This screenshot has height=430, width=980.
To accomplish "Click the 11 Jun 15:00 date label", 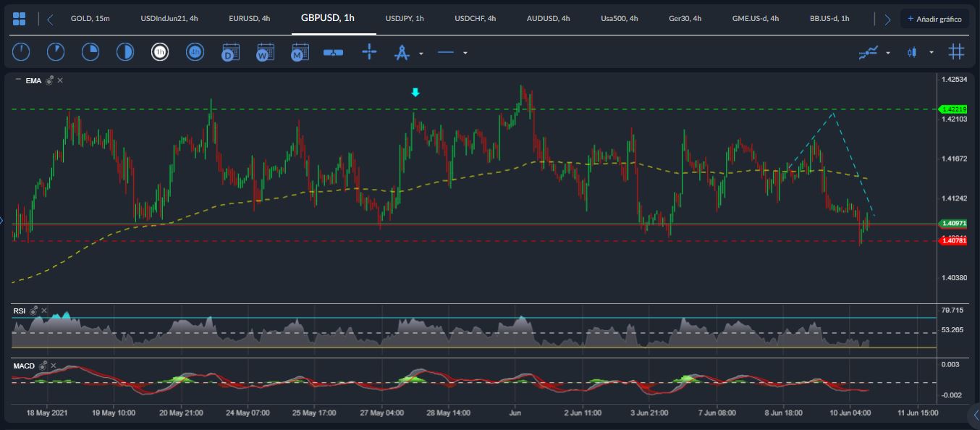I will coord(918,413).
